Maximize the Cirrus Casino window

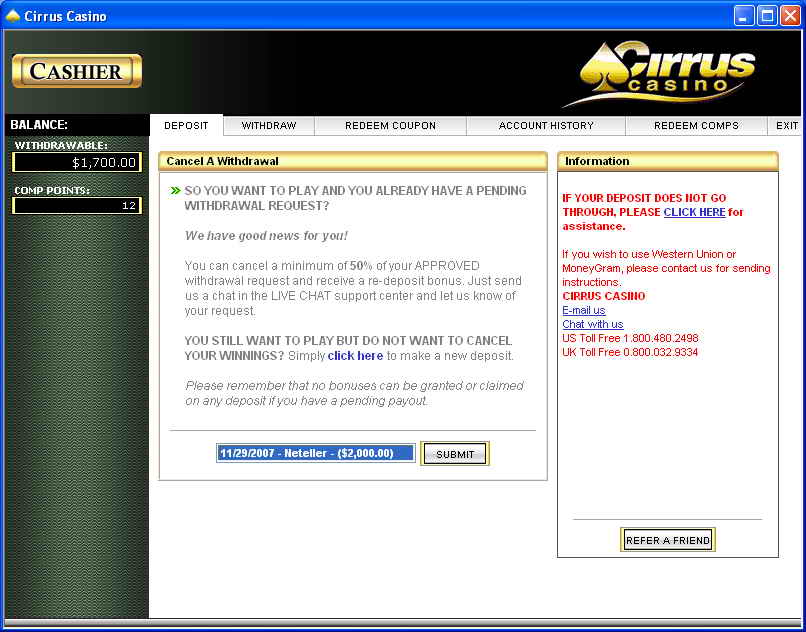tap(767, 15)
